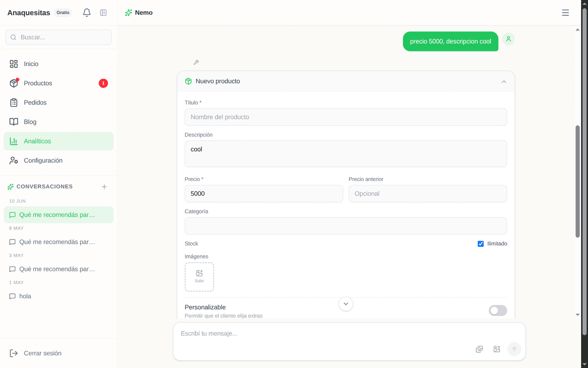Go to Inicio

[x=58, y=64]
